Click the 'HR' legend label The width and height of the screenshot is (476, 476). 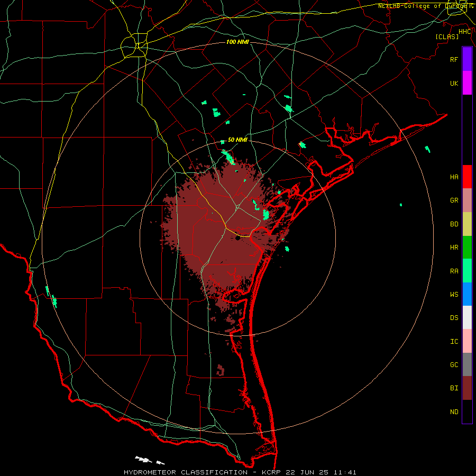(x=454, y=248)
